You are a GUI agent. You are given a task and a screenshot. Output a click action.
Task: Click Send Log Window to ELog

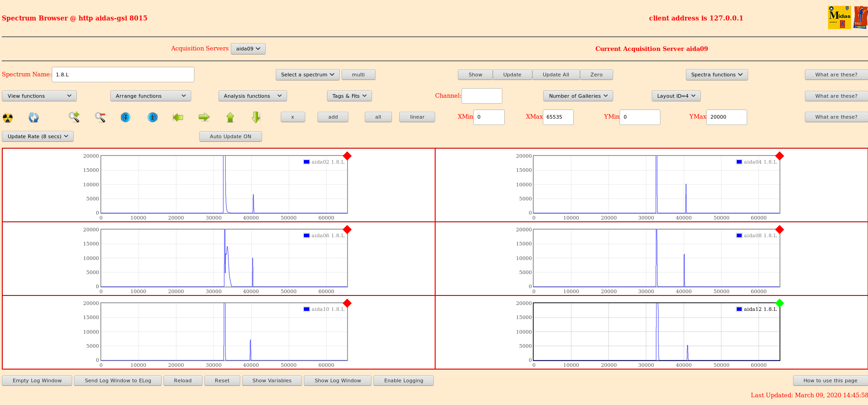[x=118, y=380]
